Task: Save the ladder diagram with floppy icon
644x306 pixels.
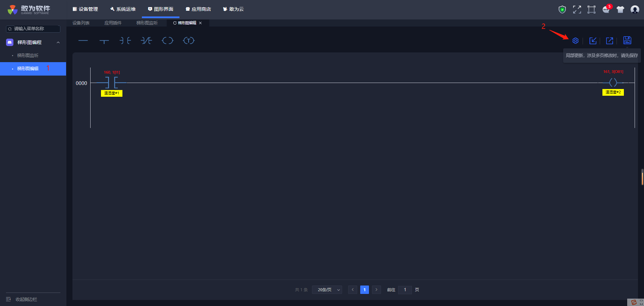Action: [627, 40]
